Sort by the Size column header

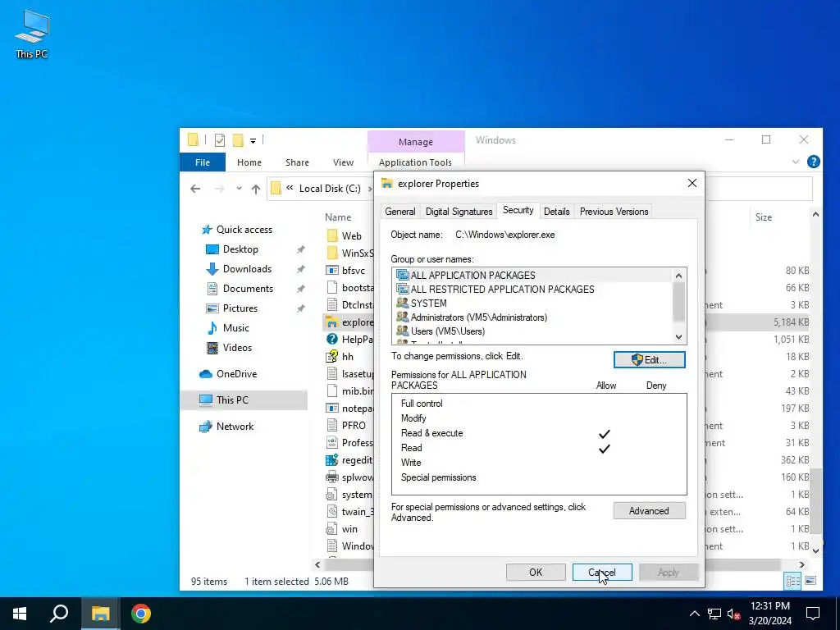tap(764, 217)
